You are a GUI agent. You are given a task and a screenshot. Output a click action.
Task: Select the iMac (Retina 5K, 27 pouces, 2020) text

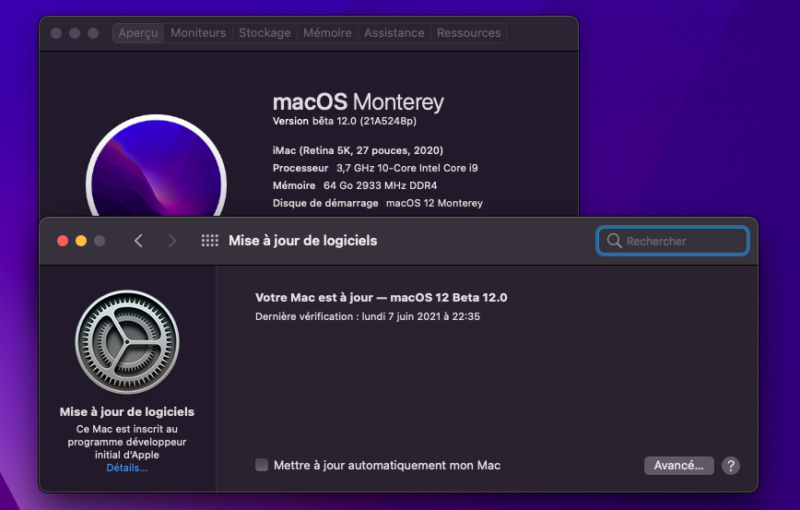tap(358, 150)
